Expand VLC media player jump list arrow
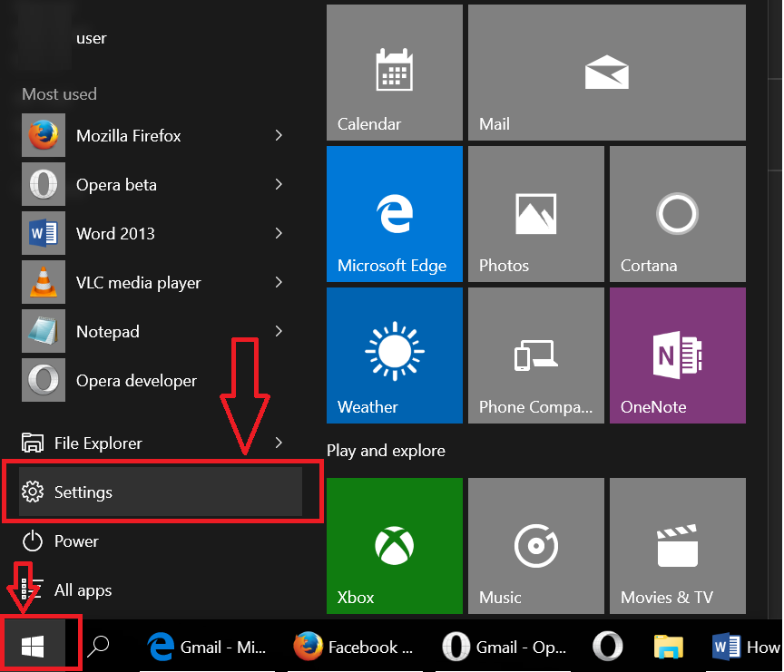Screen dimensions: 784x672 tap(279, 282)
